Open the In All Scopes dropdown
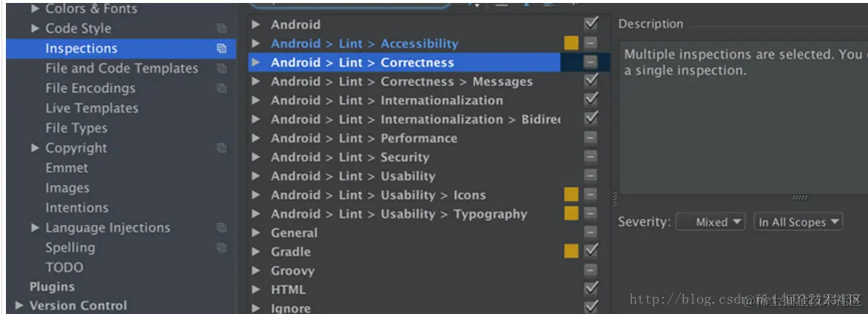This screenshot has height=314, width=868. click(797, 222)
